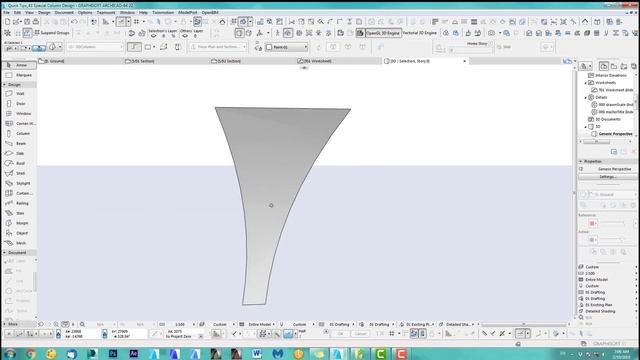Open the Options menu
Viewport: 640px width, 360px height.
click(x=85, y=13)
